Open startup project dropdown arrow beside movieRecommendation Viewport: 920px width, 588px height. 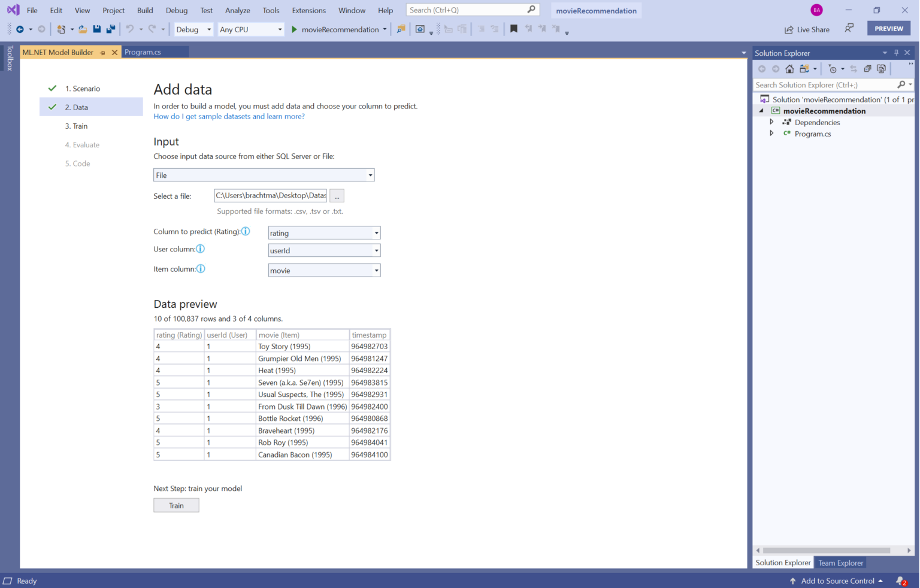385,29
